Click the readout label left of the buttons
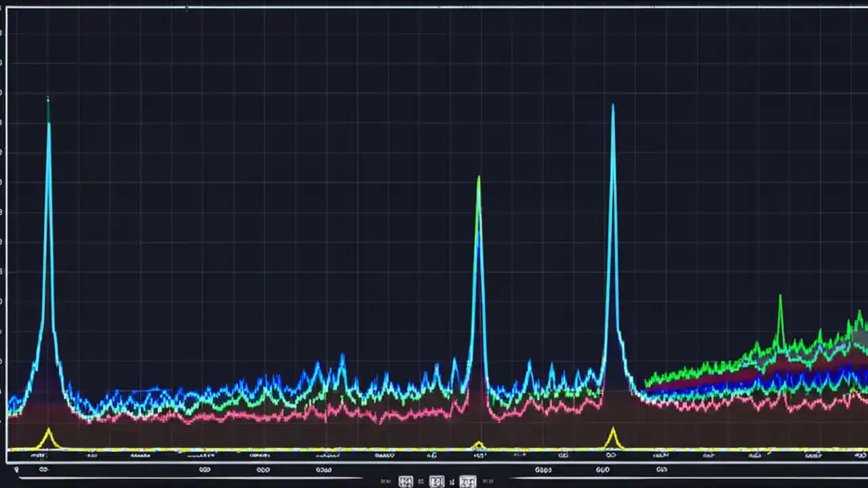The image size is (868, 488). pos(385,481)
